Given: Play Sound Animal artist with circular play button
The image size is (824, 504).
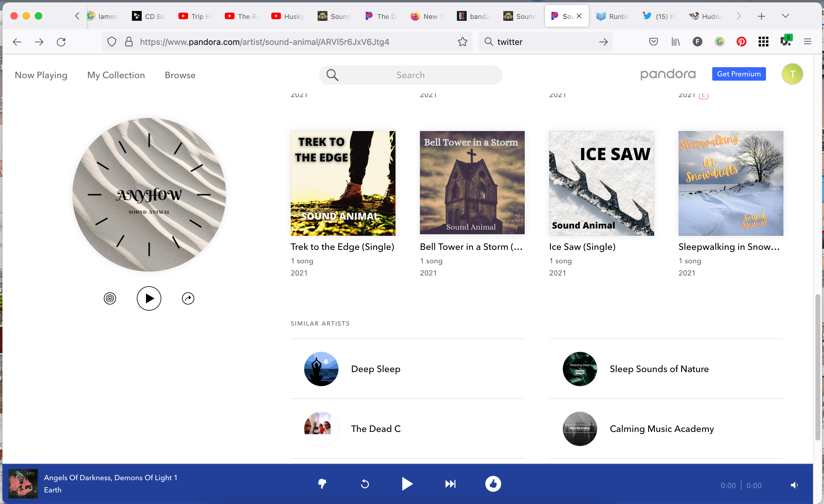Looking at the screenshot, I should click(x=149, y=298).
